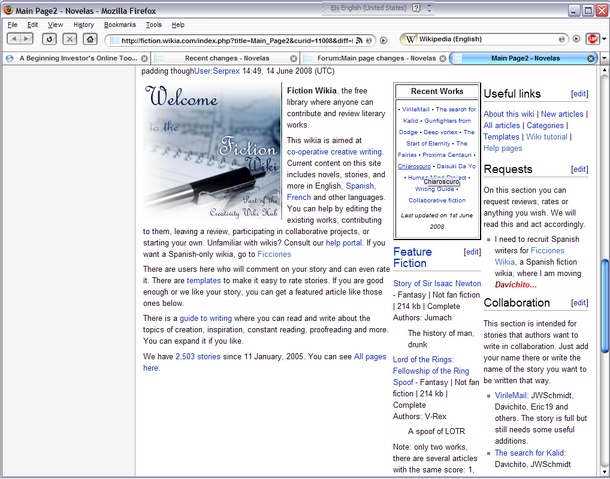The width and height of the screenshot is (610, 479).
Task: Close the Recent changes - Novelas tab
Action: click(x=294, y=58)
